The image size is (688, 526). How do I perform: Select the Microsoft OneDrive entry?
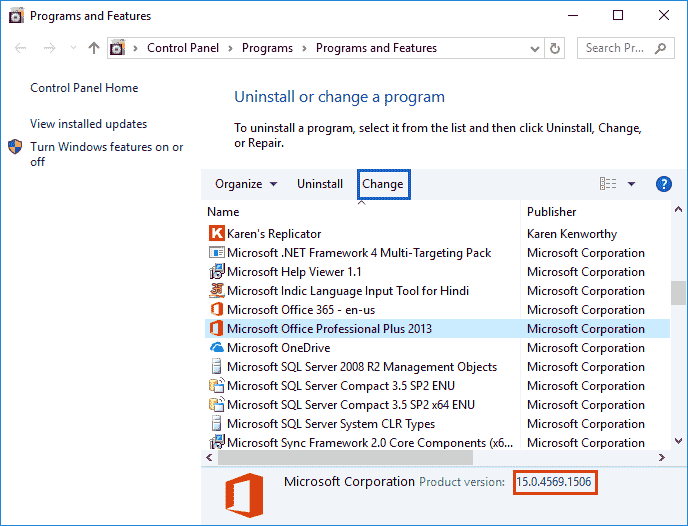coord(279,347)
